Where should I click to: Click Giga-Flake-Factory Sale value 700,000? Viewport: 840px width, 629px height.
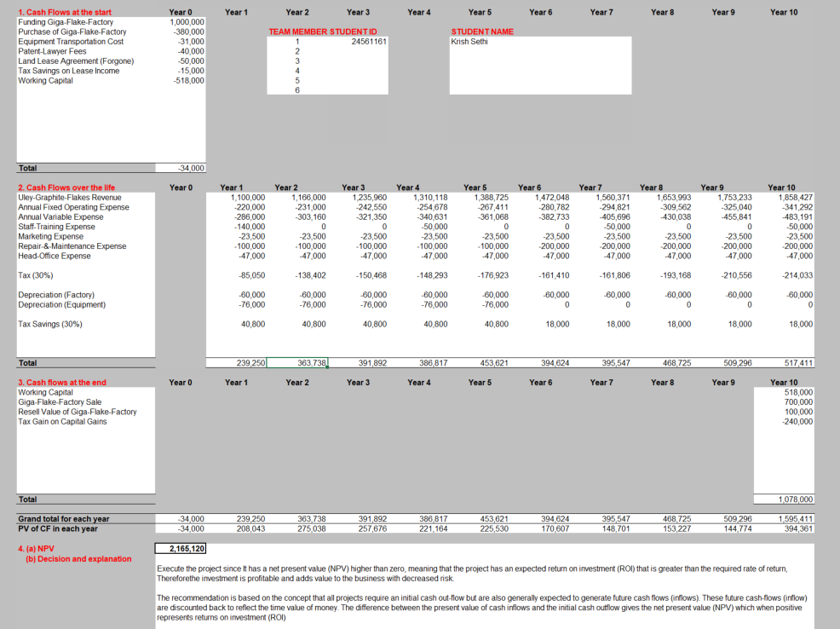799,401
